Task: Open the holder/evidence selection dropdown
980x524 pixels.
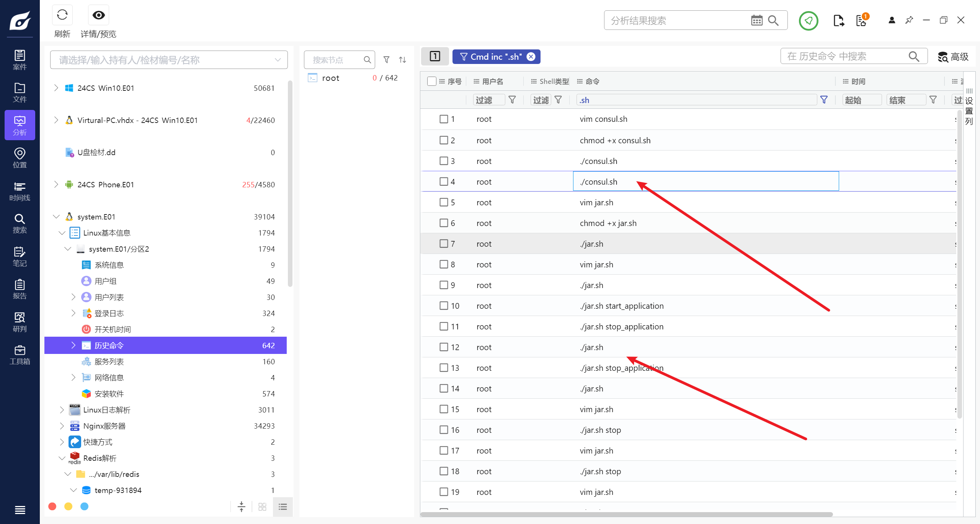Action: (278, 60)
